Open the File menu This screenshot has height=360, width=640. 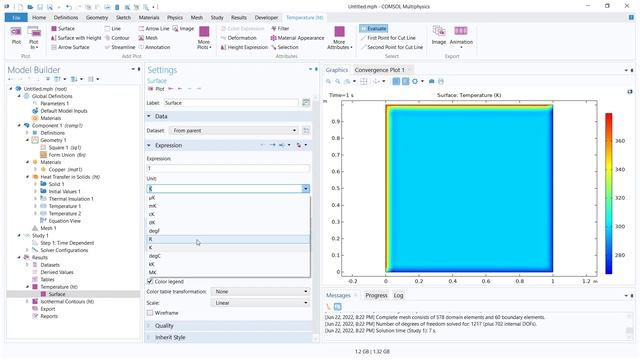(x=16, y=18)
